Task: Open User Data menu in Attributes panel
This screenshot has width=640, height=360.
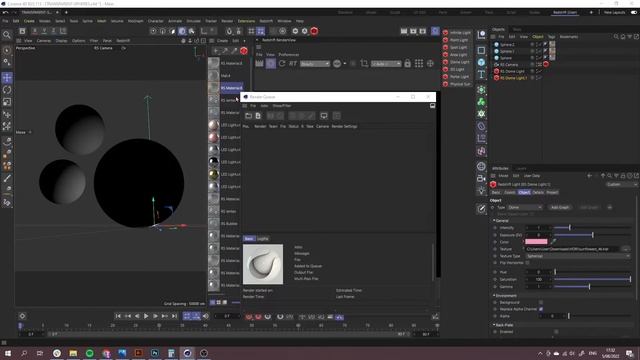Action: point(531,176)
